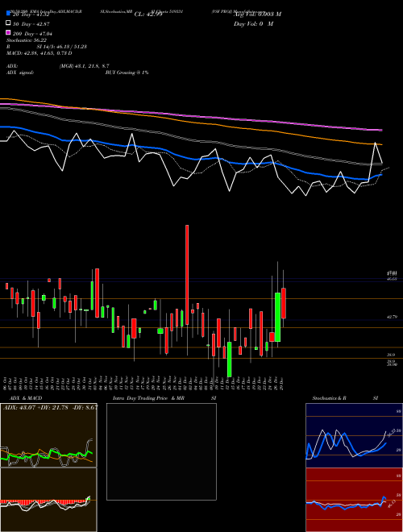This screenshot has height=532, width=403.
Task: Click the 46.03 price axis label
Action: (392, 279)
